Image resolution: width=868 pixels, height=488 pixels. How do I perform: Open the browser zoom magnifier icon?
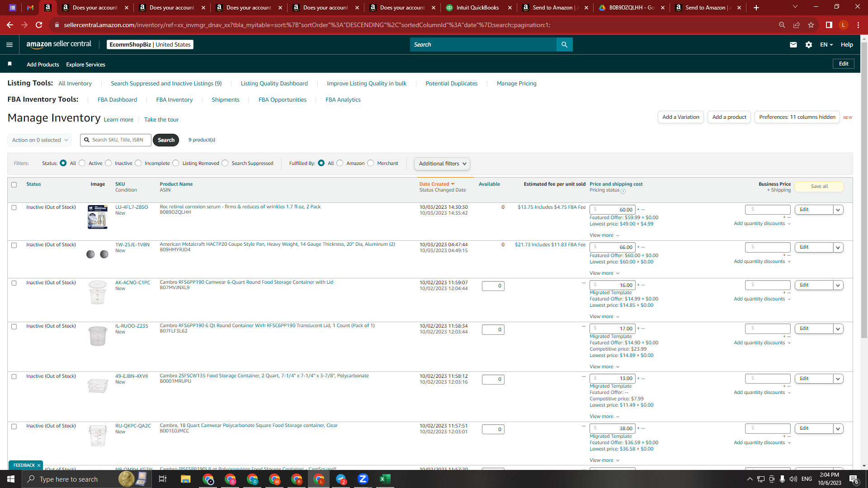click(x=782, y=25)
